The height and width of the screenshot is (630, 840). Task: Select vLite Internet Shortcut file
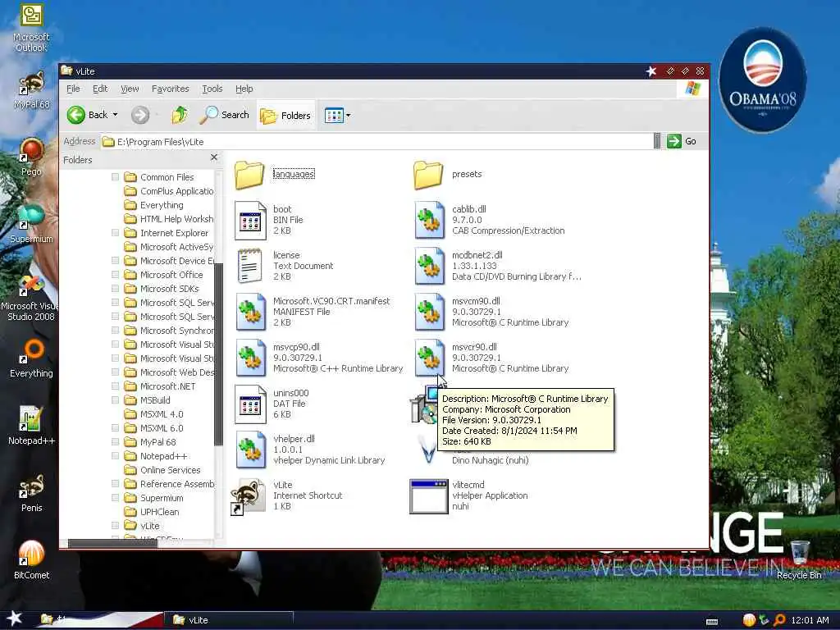click(248, 496)
